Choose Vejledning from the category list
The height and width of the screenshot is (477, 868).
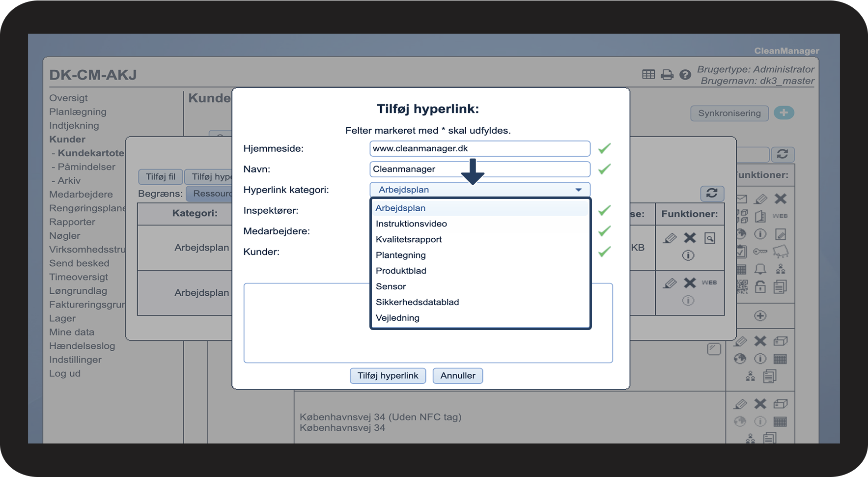coord(480,318)
